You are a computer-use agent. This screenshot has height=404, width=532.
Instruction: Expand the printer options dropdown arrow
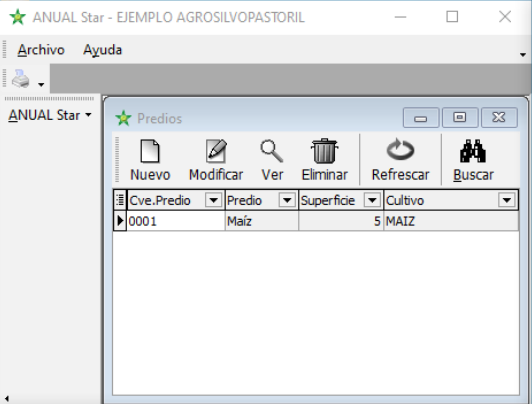click(41, 84)
